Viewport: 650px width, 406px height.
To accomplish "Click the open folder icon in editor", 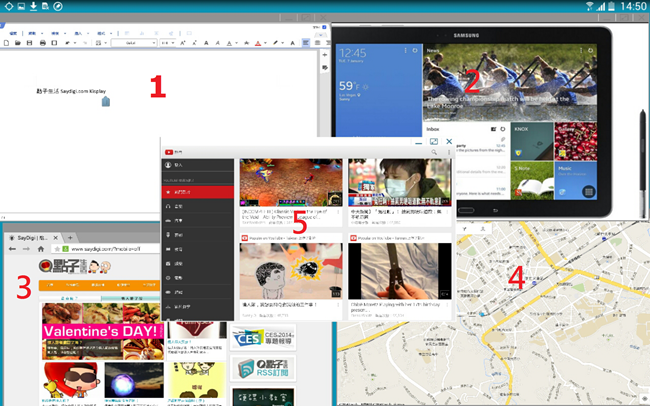I will click(x=18, y=43).
